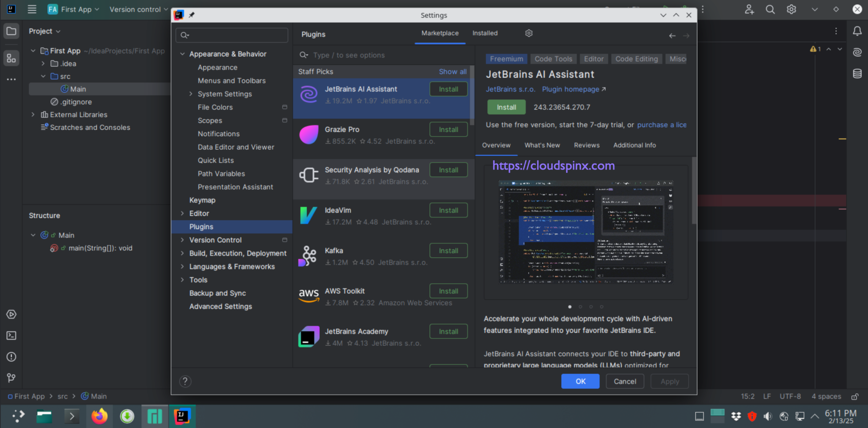Click the help question mark in Settings dialog
This screenshot has height=428, width=868.
(185, 381)
